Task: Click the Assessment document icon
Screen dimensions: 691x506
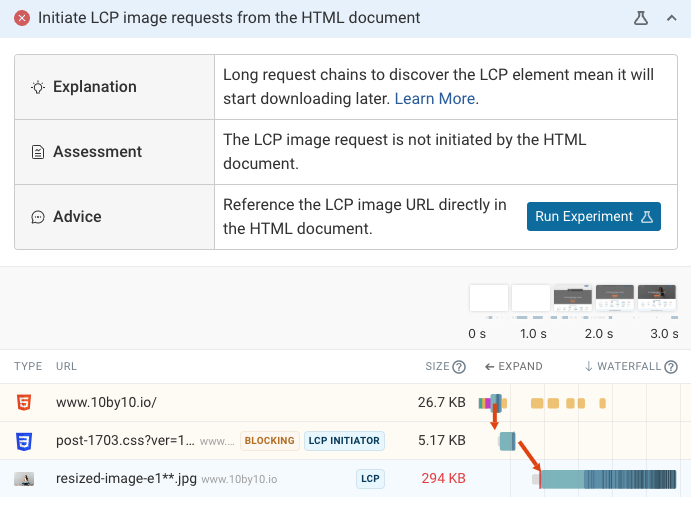Action: [x=38, y=152]
